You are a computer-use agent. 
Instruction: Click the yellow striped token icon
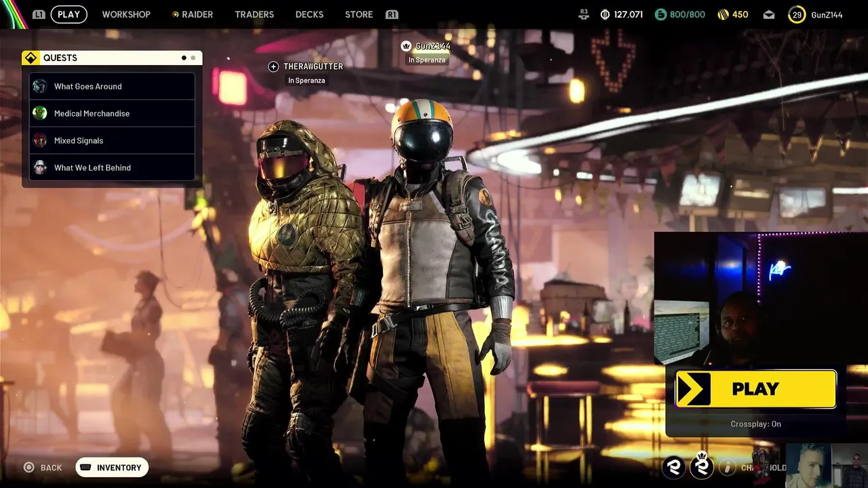point(723,14)
